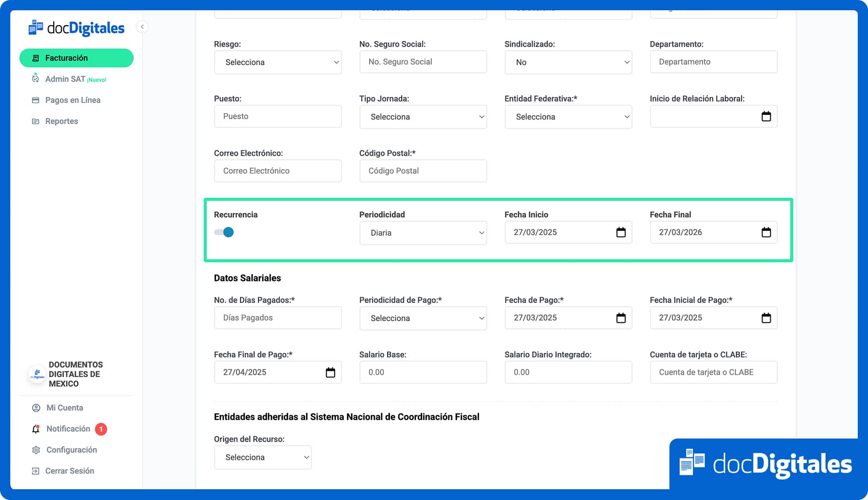Click the DOCUMENTOS DIGITALES DE MEXICO company name
Screen dimensions: 868x500
(76, 374)
